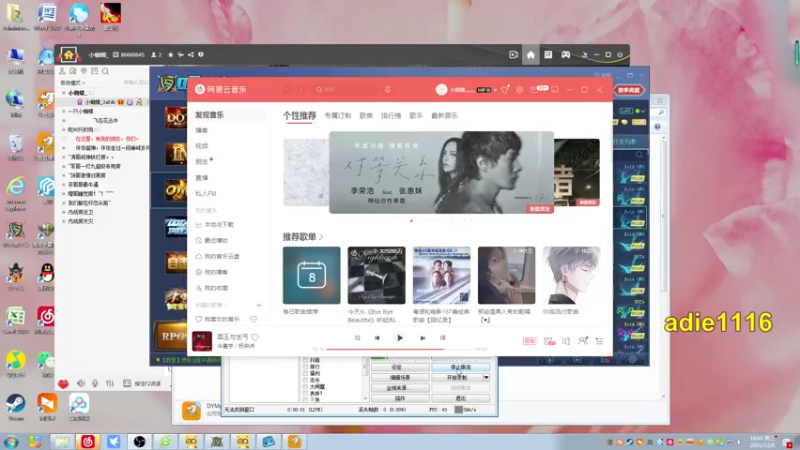Viewport: 800px width, 450px height.
Task: Switch to the 排行榜 tab
Action: tap(391, 116)
